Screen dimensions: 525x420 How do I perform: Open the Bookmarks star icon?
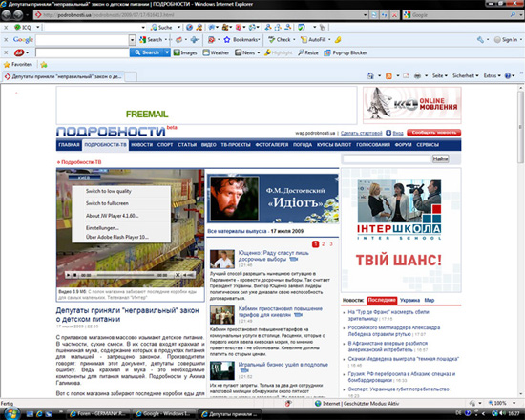pos(227,39)
